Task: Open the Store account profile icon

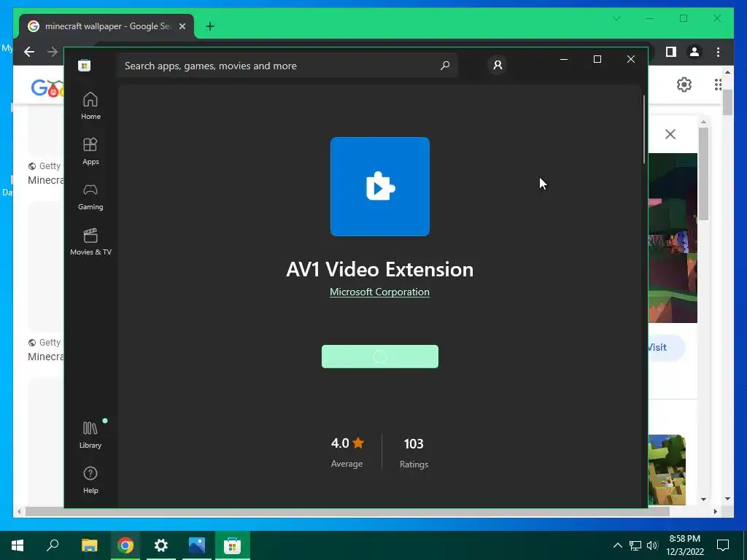Action: click(498, 65)
